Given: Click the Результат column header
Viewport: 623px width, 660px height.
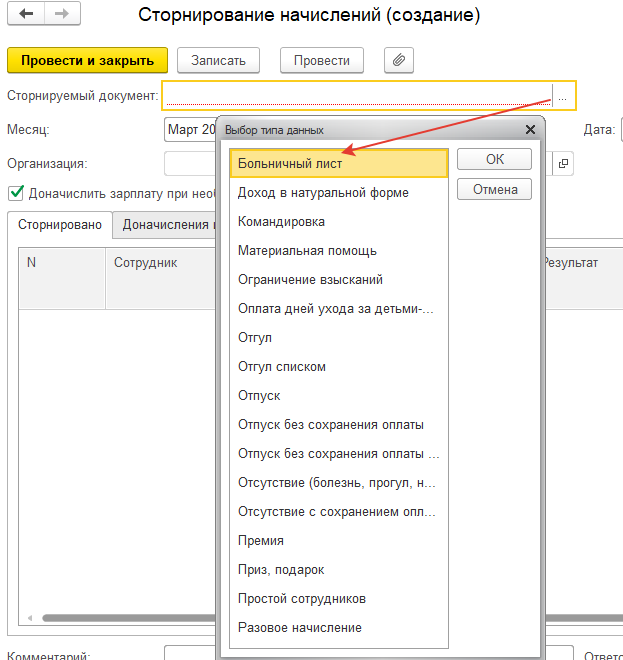Looking at the screenshot, I should (x=584, y=279).
